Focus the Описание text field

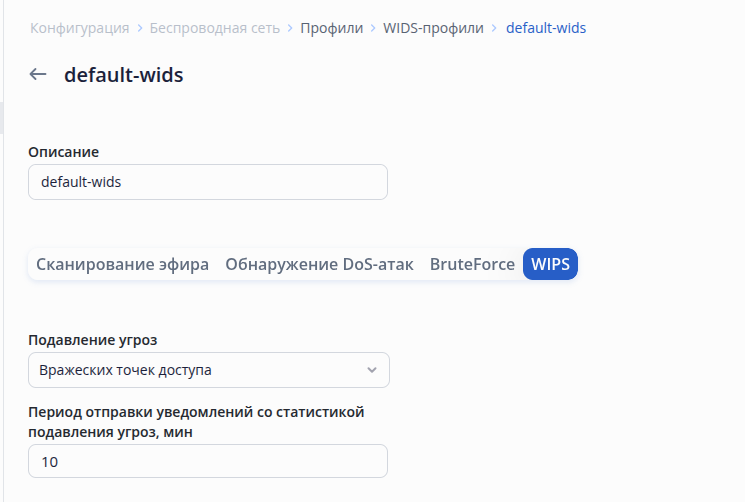pos(208,183)
